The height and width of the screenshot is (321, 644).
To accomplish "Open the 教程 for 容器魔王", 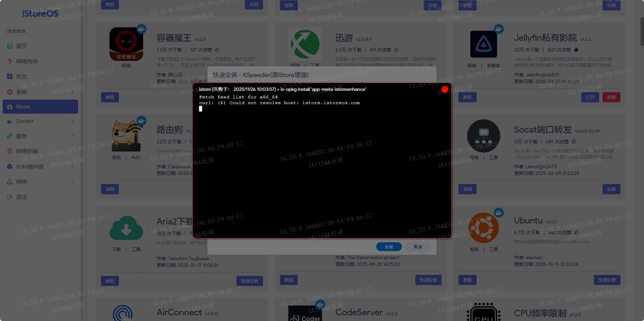I will click(x=110, y=97).
